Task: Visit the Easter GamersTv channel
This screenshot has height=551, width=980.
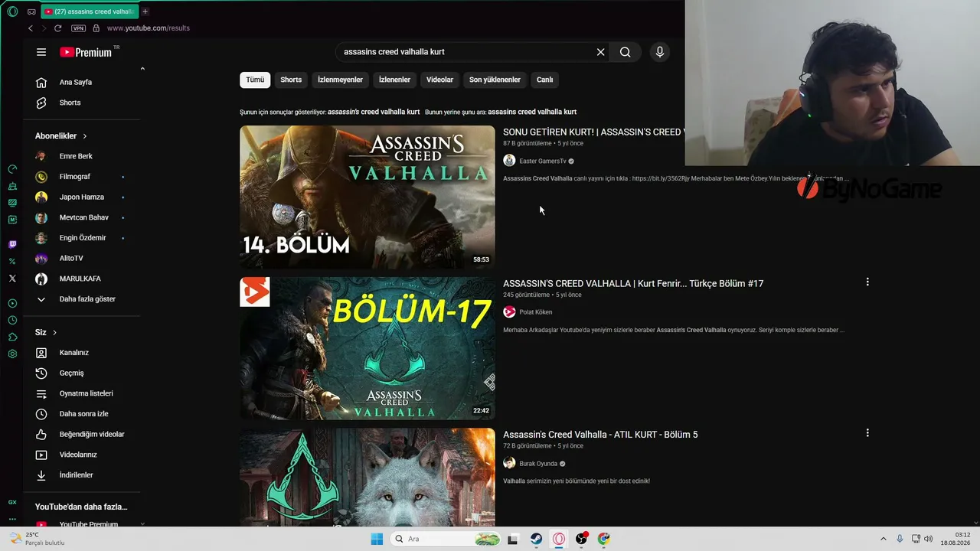Action: [x=542, y=161]
